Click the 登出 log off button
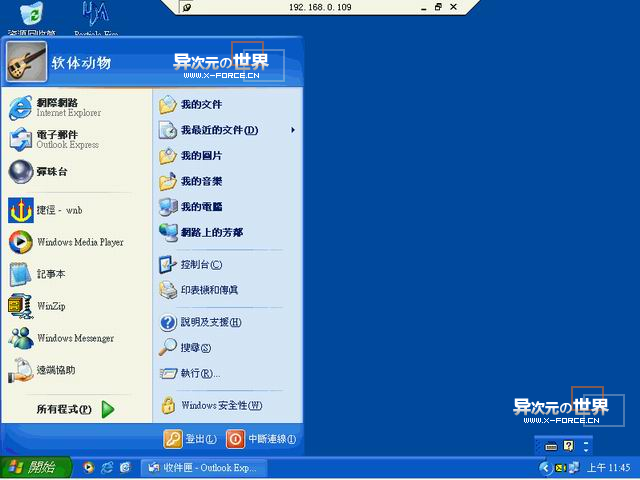Image resolution: width=640 pixels, height=480 pixels. click(x=190, y=439)
